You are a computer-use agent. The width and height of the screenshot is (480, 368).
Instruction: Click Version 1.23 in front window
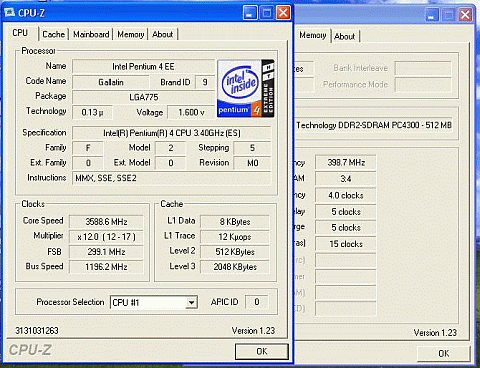pos(253,331)
